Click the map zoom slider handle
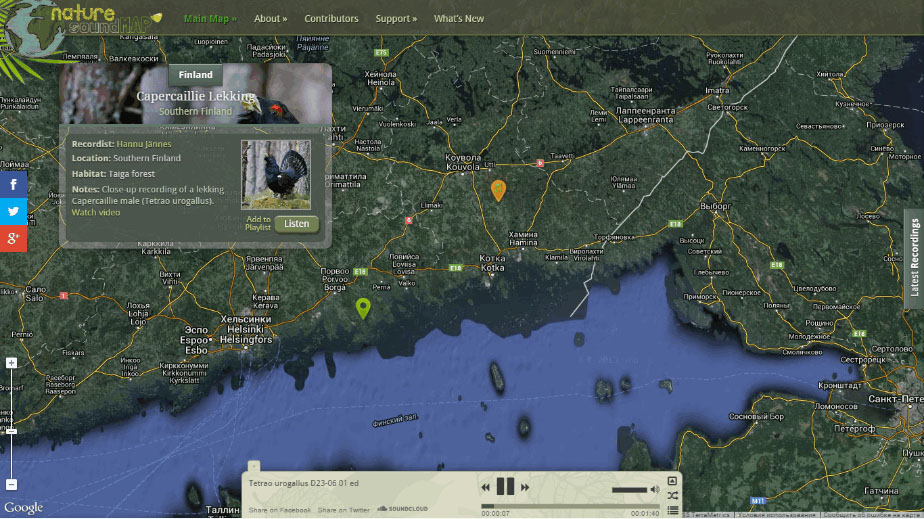 pyautogui.click(x=11, y=431)
